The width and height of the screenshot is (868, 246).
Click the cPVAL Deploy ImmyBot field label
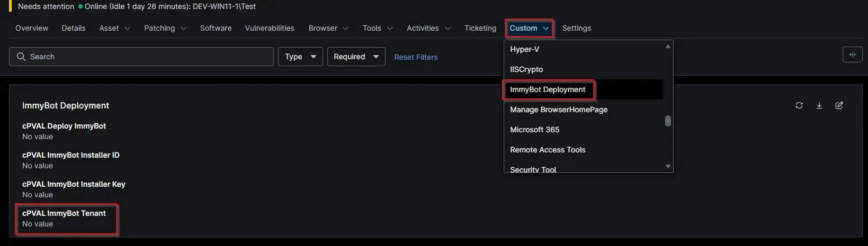point(64,126)
